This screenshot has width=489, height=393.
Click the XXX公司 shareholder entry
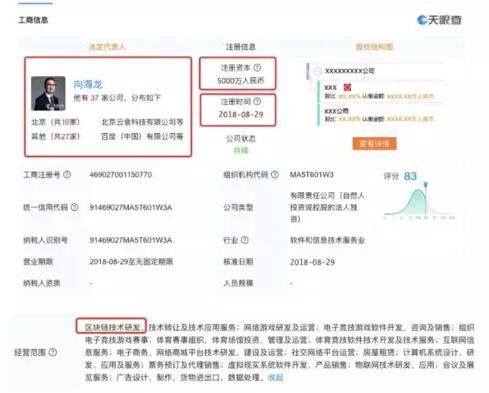click(336, 111)
